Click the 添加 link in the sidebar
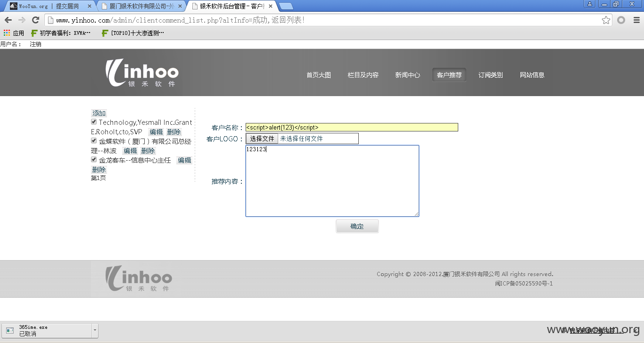Image resolution: width=644 pixels, height=343 pixels. point(99,113)
